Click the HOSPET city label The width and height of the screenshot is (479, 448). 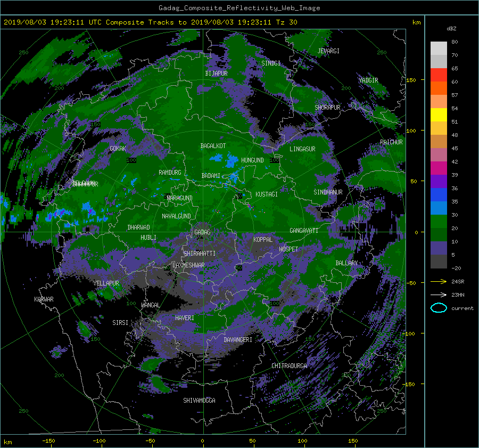[288, 249]
